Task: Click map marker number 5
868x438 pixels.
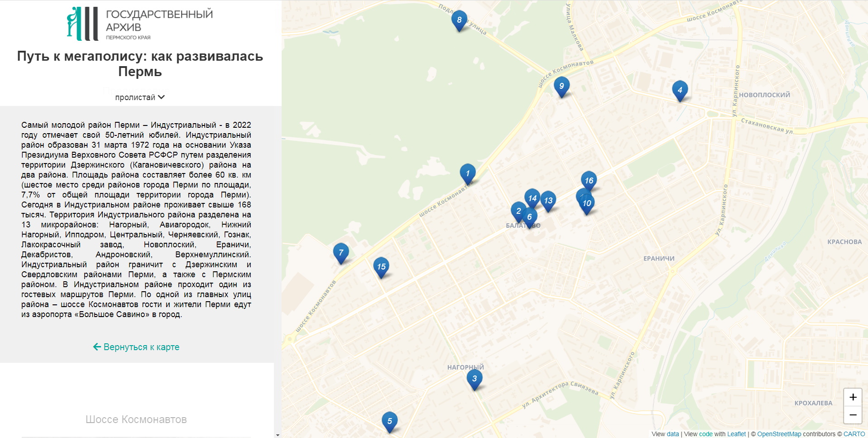Action: 389,421
